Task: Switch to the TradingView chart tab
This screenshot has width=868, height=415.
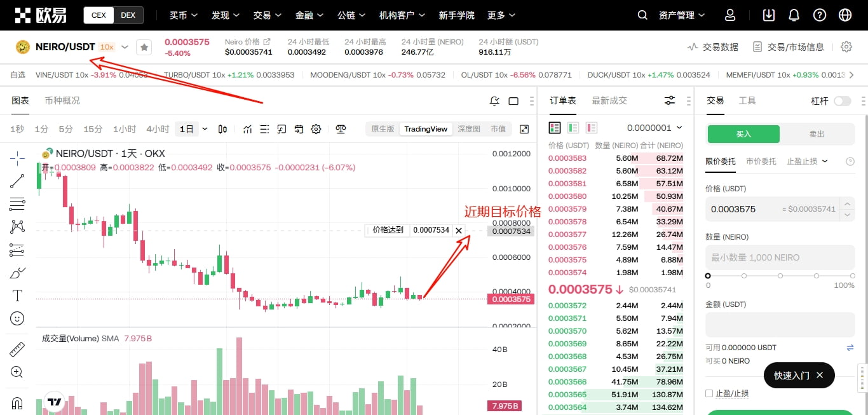Action: tap(425, 128)
